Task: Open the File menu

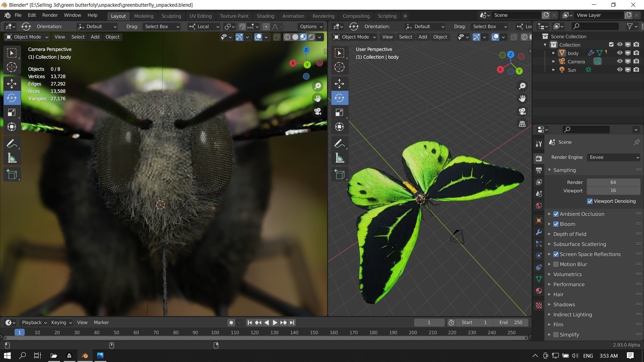Action: (18, 15)
